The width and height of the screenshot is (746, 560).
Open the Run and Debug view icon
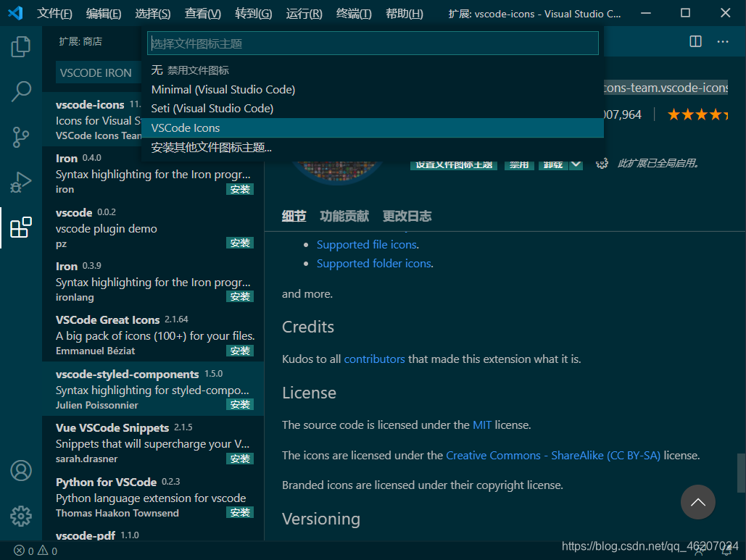click(x=21, y=182)
